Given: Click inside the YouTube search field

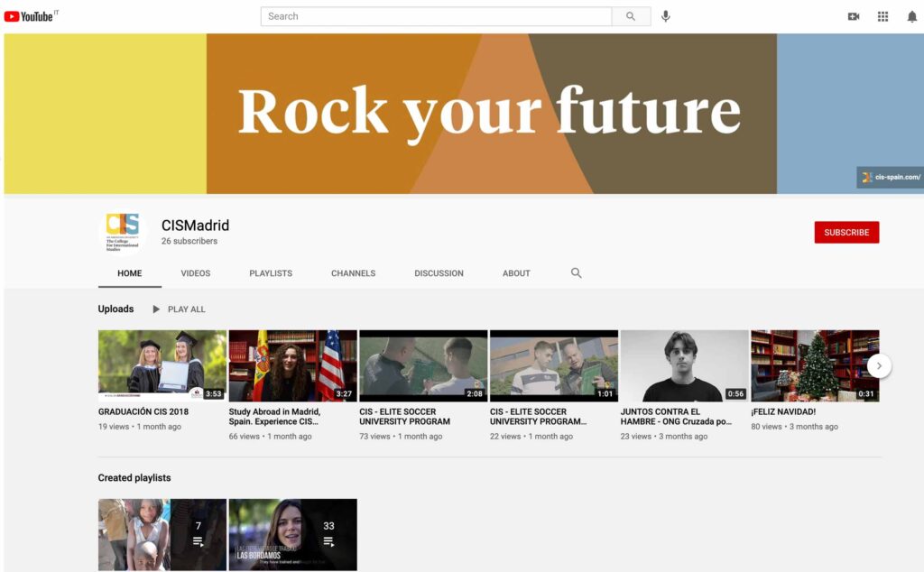Looking at the screenshot, I should click(x=436, y=16).
